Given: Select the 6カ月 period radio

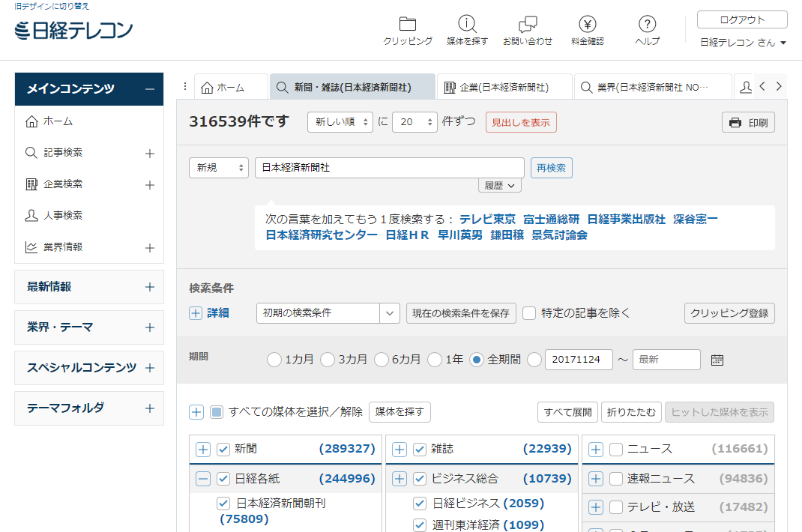Looking at the screenshot, I should point(382,360).
